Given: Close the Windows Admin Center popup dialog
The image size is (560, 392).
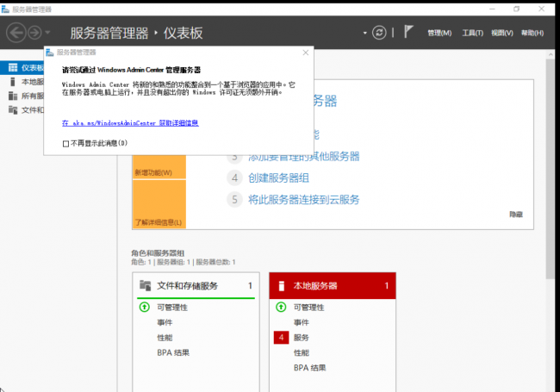Looking at the screenshot, I should [x=306, y=53].
